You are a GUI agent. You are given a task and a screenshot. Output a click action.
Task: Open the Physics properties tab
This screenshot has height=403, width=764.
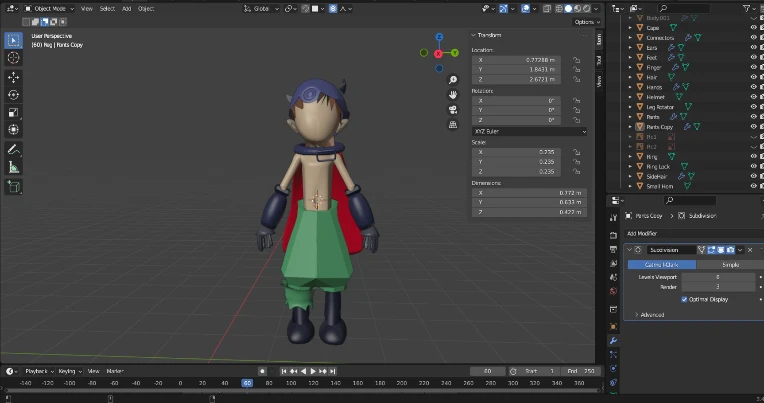click(613, 368)
